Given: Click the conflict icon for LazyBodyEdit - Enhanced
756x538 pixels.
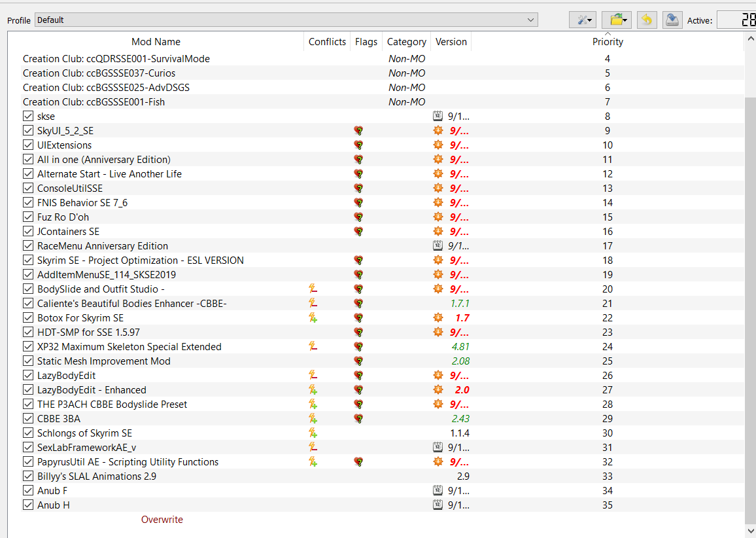Looking at the screenshot, I should click(x=313, y=390).
